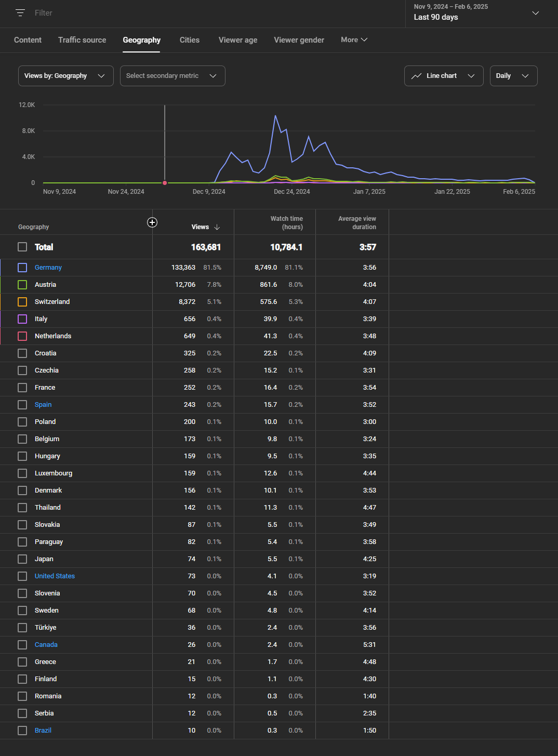Change the Daily granularity dropdown

coord(513,76)
